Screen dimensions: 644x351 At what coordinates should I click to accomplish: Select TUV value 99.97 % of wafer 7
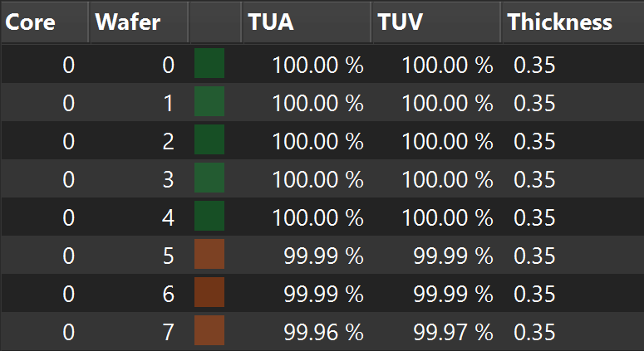coord(453,332)
